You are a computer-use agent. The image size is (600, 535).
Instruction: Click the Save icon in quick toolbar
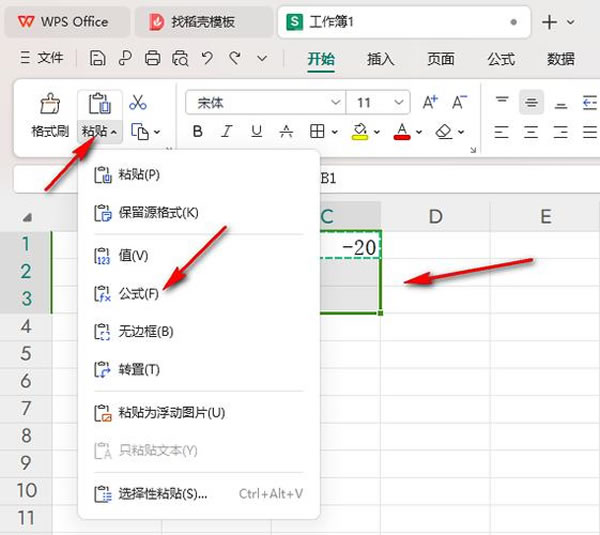point(98,59)
